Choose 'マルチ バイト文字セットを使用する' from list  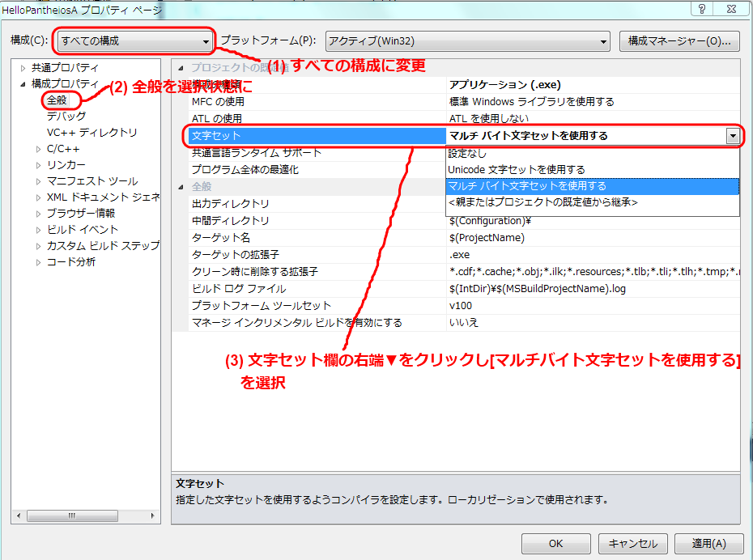(527, 186)
